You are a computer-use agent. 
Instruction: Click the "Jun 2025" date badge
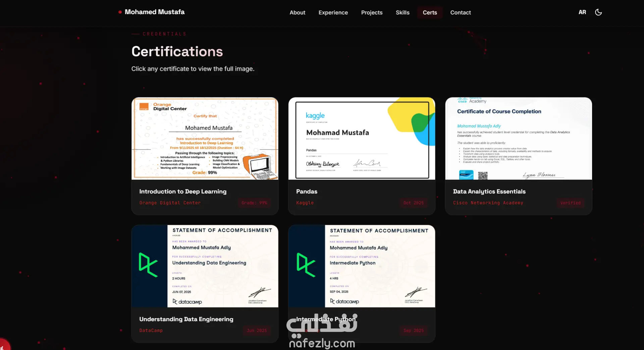(257, 331)
